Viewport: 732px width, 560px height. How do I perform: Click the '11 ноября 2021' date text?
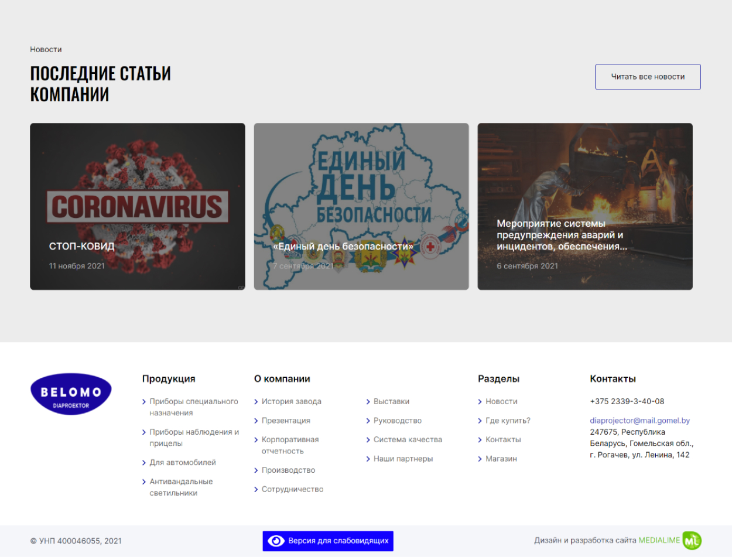click(77, 266)
